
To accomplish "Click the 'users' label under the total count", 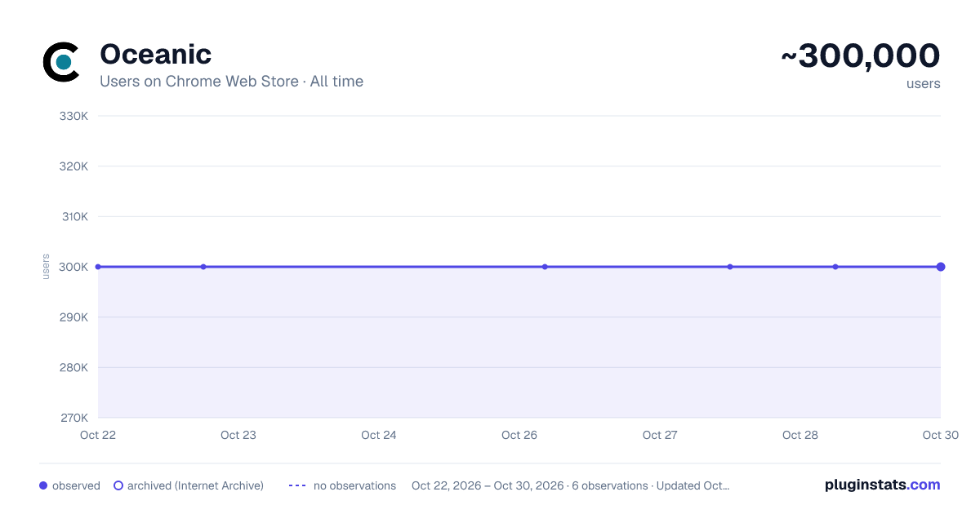I will click(x=923, y=83).
